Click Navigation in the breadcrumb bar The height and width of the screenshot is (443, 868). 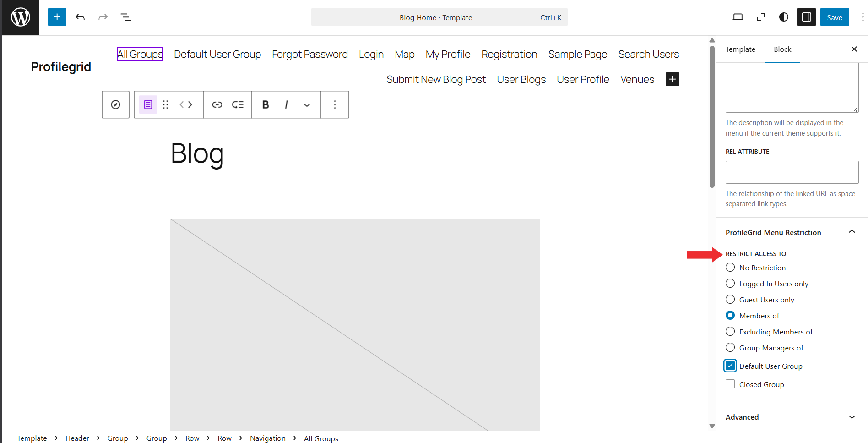(267, 438)
